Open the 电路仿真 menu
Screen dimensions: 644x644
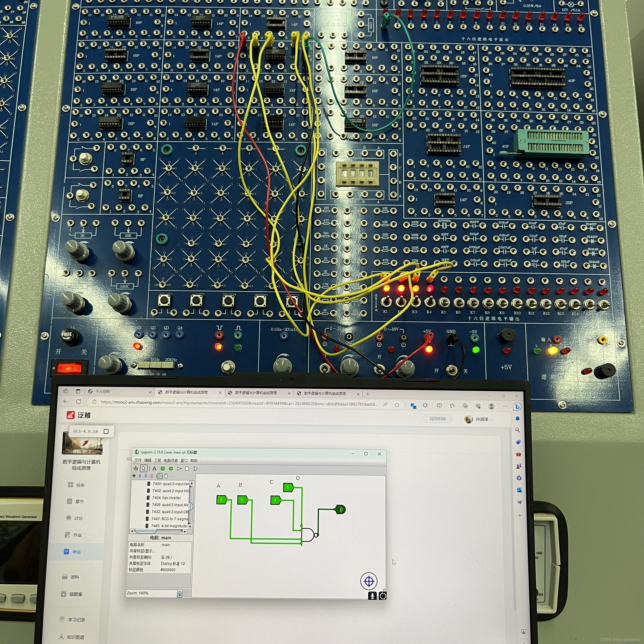tap(170, 460)
